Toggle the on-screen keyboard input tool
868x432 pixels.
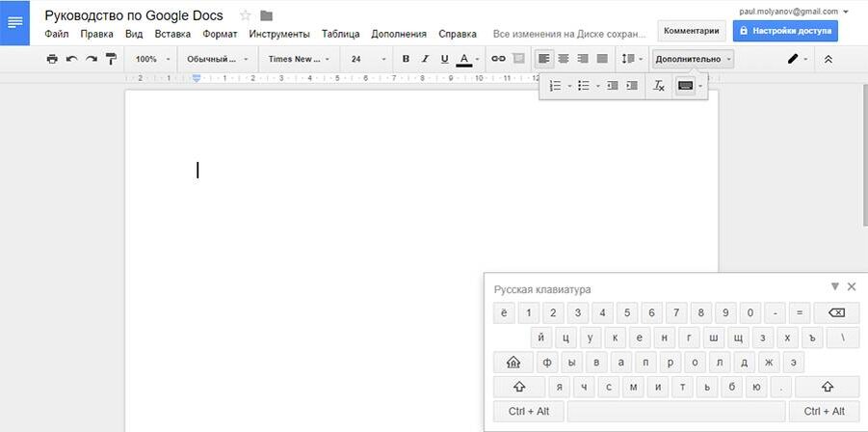(x=685, y=86)
